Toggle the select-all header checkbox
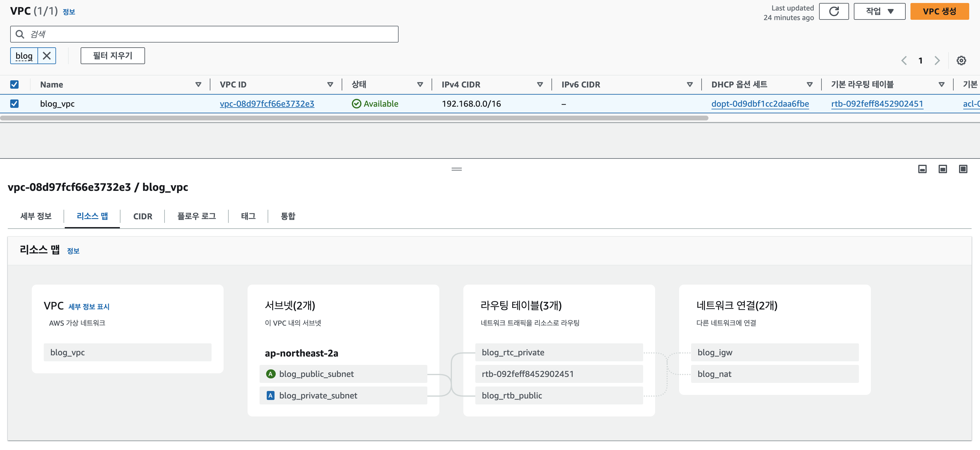This screenshot has width=980, height=450. pyautogui.click(x=14, y=84)
